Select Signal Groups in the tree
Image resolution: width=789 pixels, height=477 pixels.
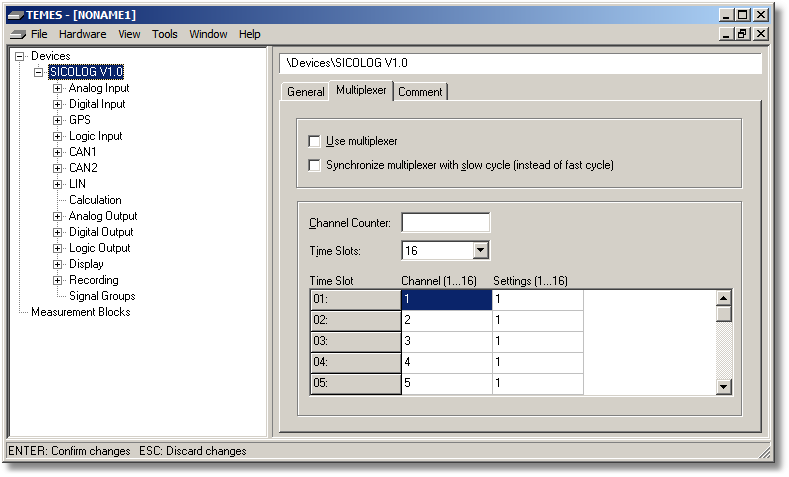click(x=102, y=296)
